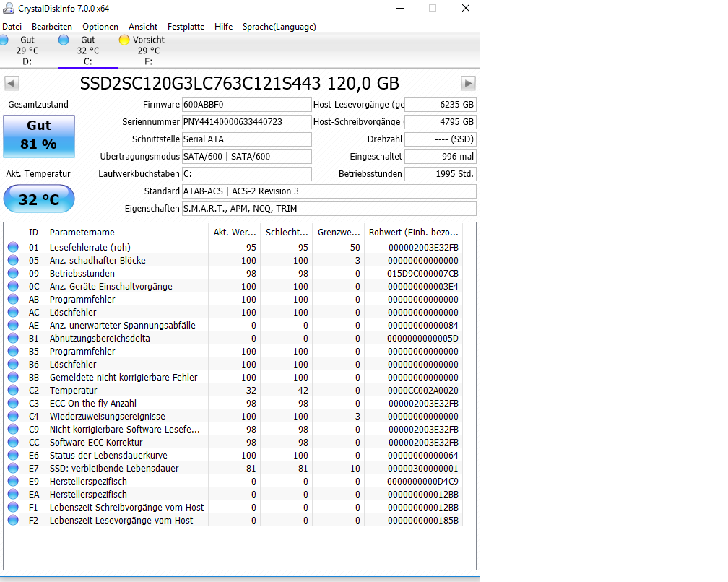Click status orb for Lebenszeit-Lesevorgänge vom Host

[x=13, y=521]
